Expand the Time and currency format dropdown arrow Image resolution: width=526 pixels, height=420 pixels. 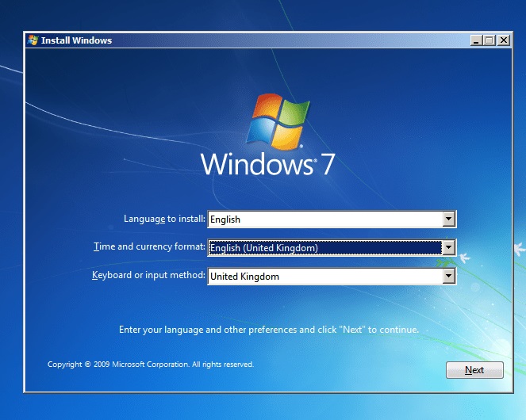[x=448, y=248]
